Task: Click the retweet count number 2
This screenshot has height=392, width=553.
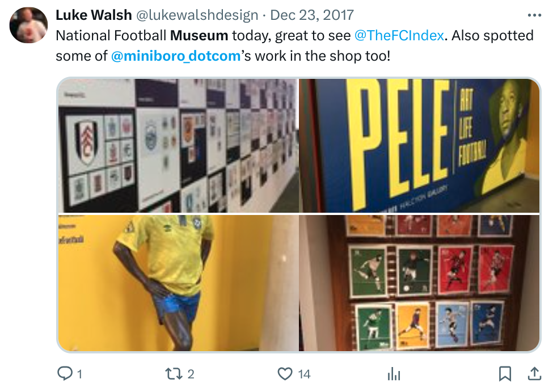Action: tap(191, 374)
